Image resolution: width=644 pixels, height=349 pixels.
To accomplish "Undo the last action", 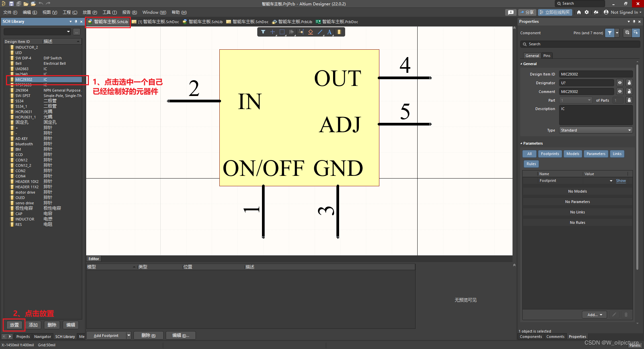I will 41,4.
